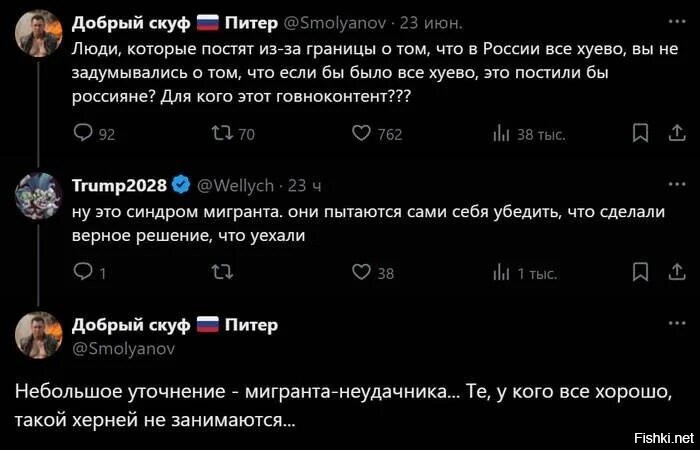
Task: View analytics of Trump2028 reply, 1 тыс.
Action: click(x=501, y=273)
